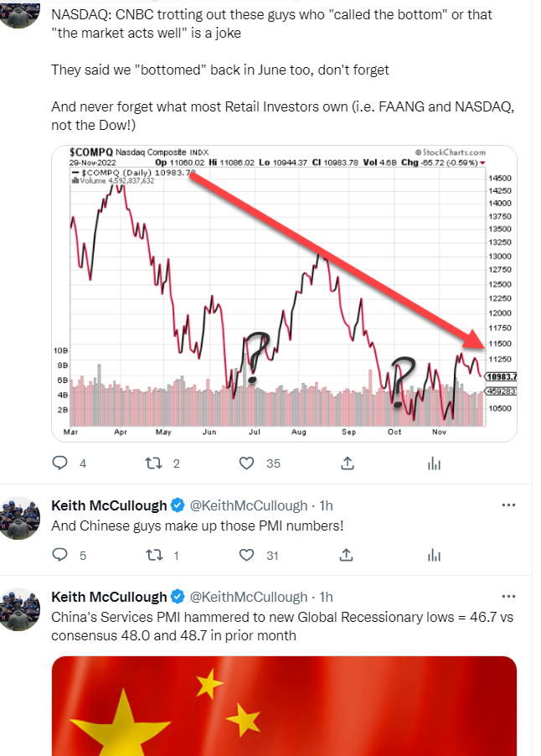Click the avatar on "Chinese guys" tweet
Image resolution: width=541 pixels, height=756 pixels.
click(21, 518)
